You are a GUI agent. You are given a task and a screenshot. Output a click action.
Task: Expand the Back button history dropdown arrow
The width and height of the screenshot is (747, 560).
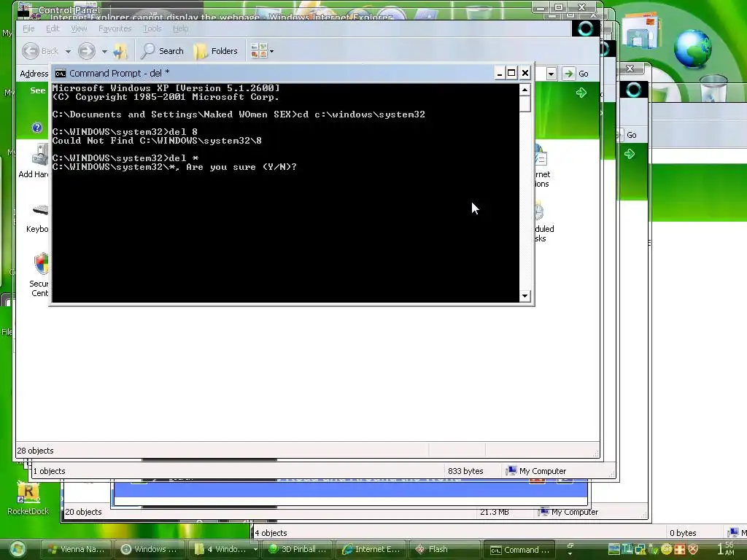[68, 52]
